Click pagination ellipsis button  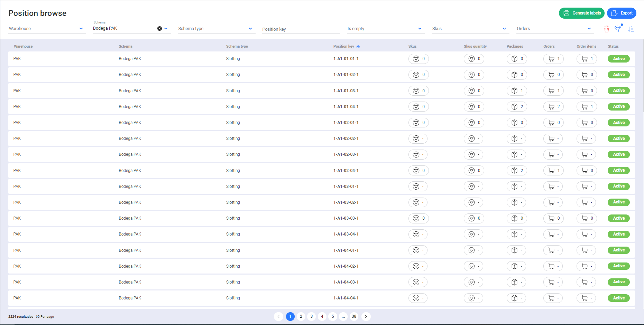(343, 316)
